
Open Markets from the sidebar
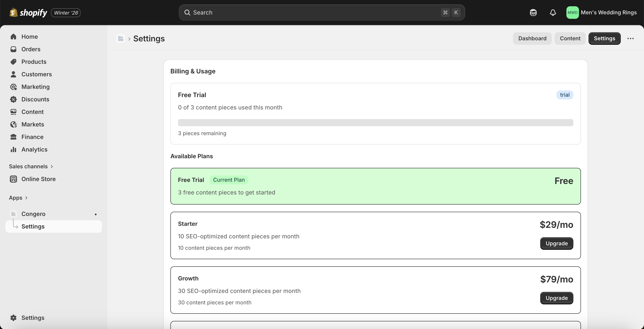tap(33, 124)
